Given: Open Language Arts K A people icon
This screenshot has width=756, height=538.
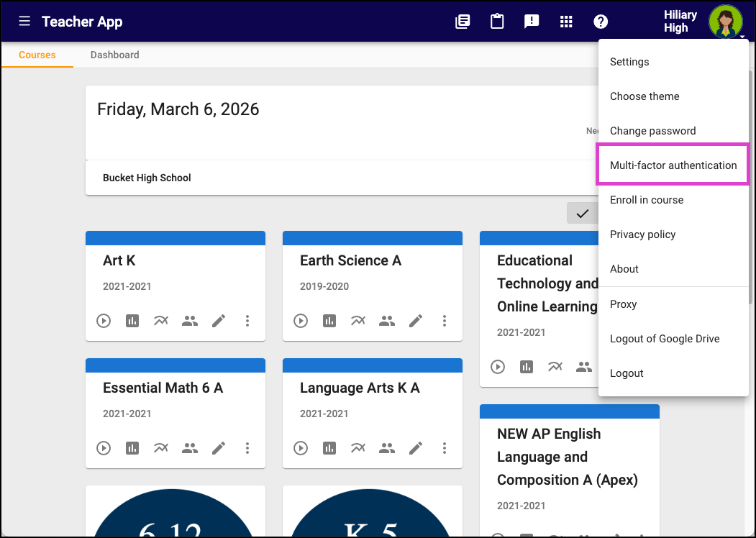Looking at the screenshot, I should pyautogui.click(x=387, y=448).
